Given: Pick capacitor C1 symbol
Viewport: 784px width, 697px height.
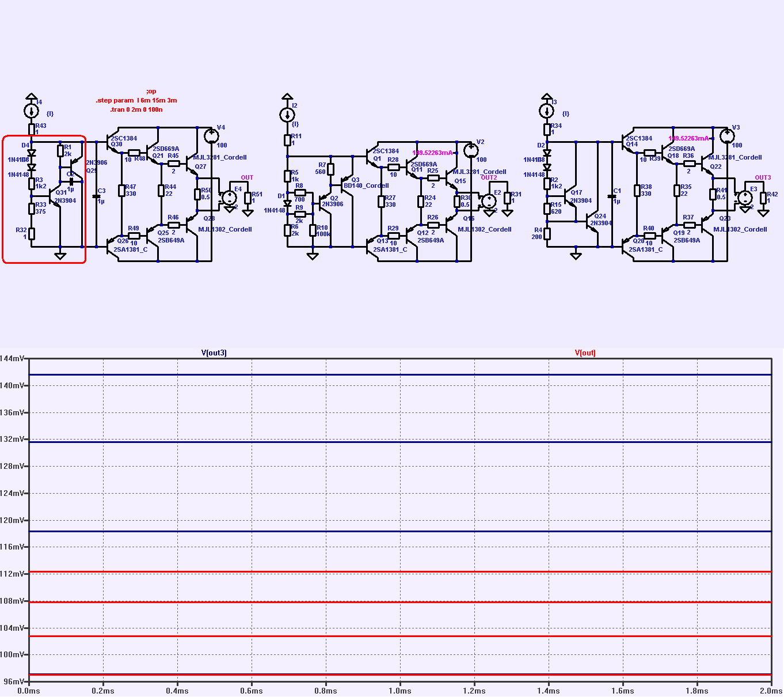Looking at the screenshot, I should (612, 197).
